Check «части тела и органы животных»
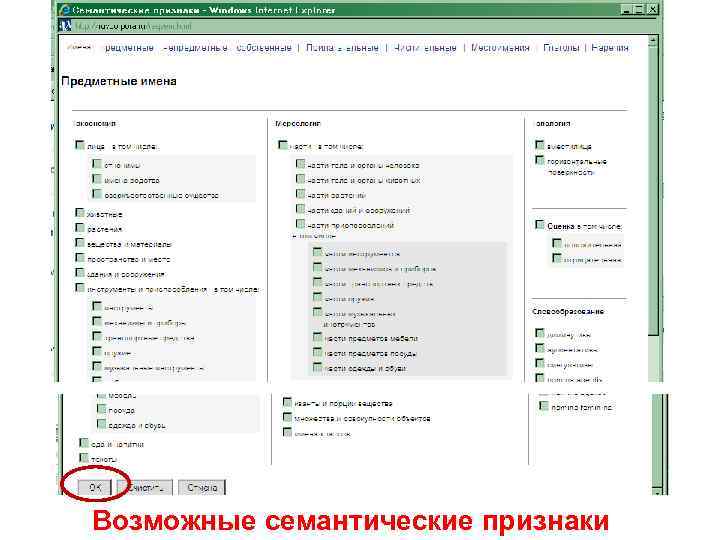This screenshot has width=720, height=540. [x=300, y=179]
